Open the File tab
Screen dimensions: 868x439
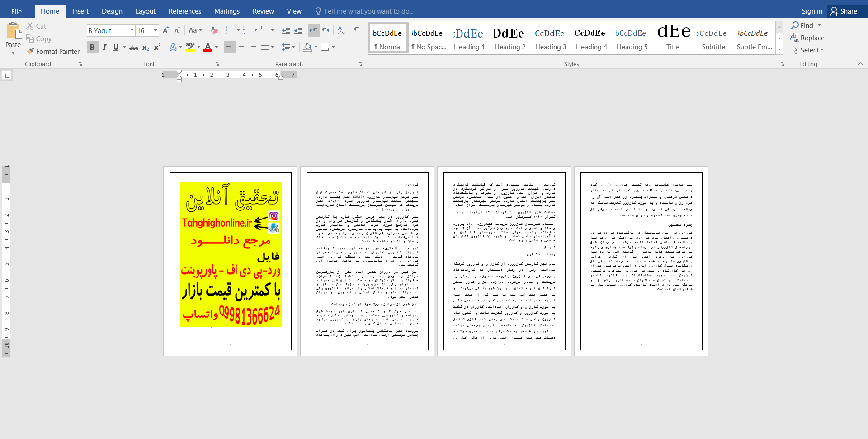click(16, 11)
